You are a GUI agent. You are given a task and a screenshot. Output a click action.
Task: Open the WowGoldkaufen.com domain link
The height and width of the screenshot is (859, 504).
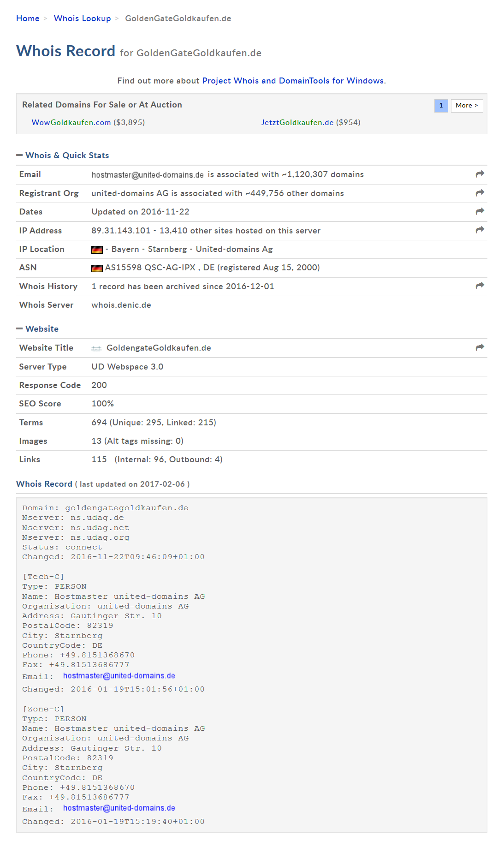click(x=71, y=122)
